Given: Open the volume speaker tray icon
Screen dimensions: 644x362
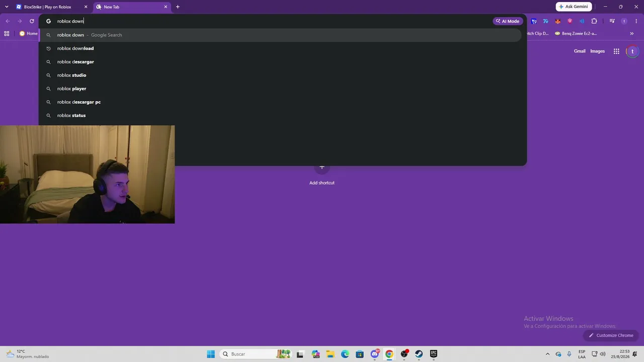Looking at the screenshot, I should coord(603,354).
